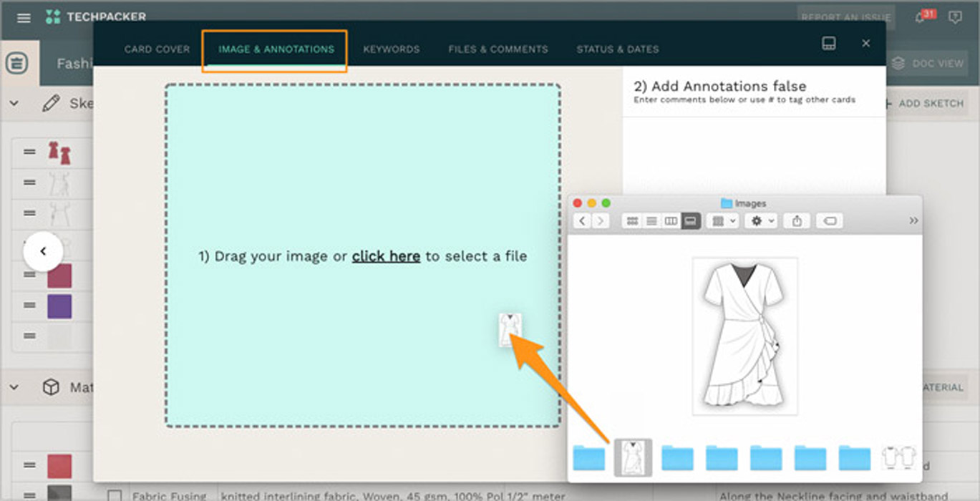980x501 pixels.
Task: Expand Finder toolbar overflow chevrons
Action: [x=913, y=221]
